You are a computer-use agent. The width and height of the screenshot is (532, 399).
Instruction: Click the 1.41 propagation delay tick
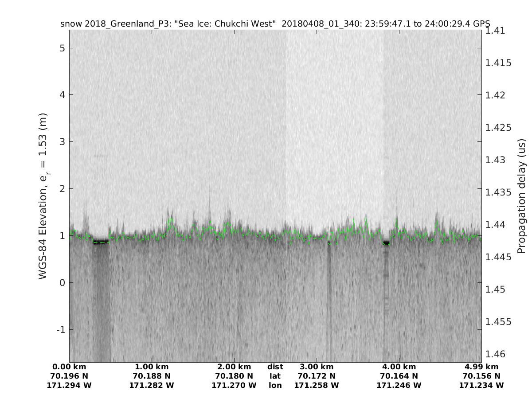495,31
